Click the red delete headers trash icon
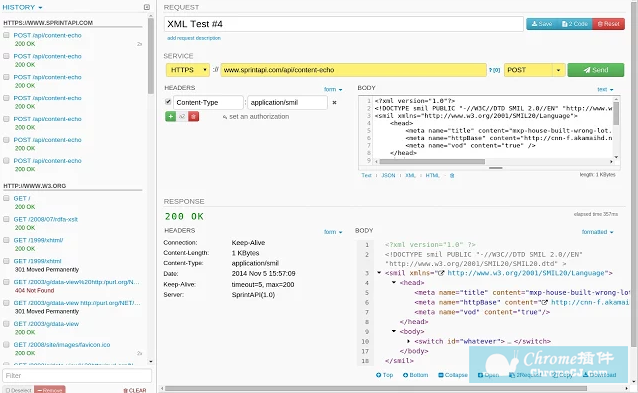 click(193, 116)
